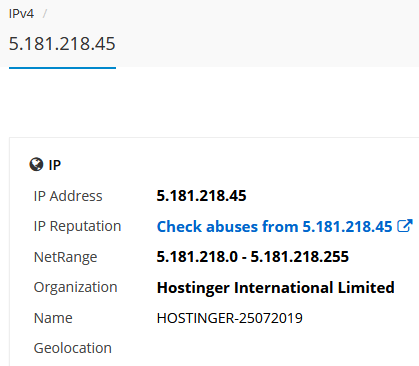Click the Geolocation label

pos(73,348)
